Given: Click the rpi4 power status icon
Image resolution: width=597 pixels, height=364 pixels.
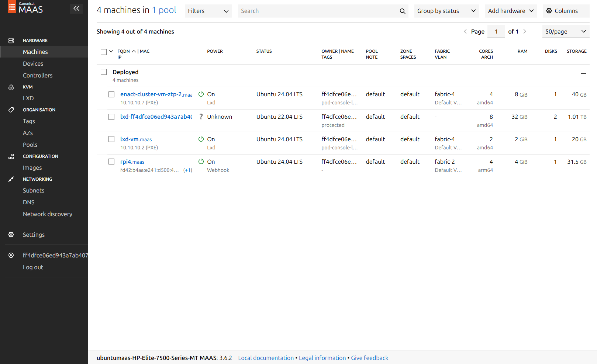Looking at the screenshot, I should click(x=201, y=162).
